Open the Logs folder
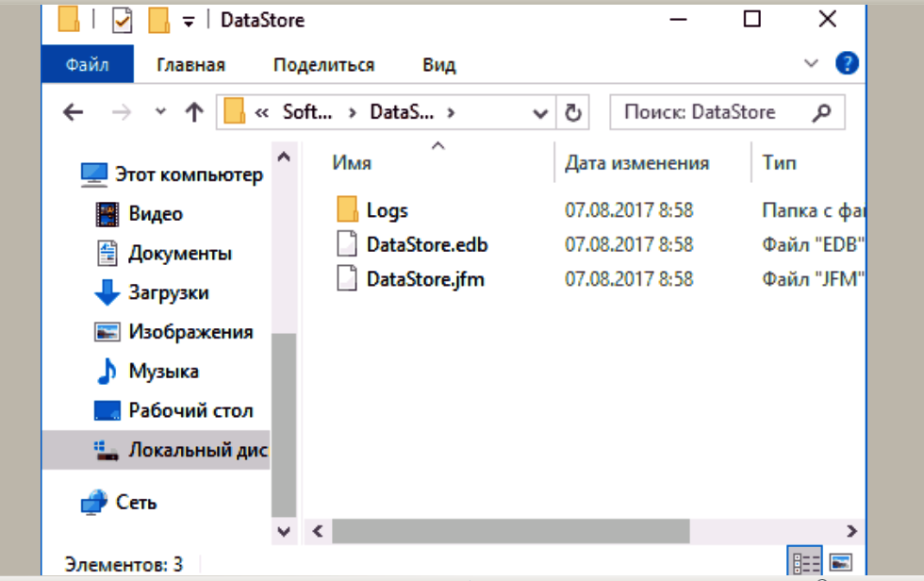The image size is (924, 581). click(387, 210)
